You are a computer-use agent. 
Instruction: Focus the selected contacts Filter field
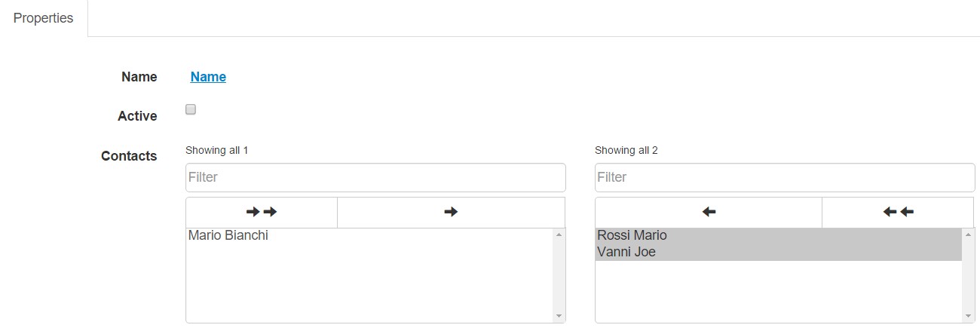(785, 177)
